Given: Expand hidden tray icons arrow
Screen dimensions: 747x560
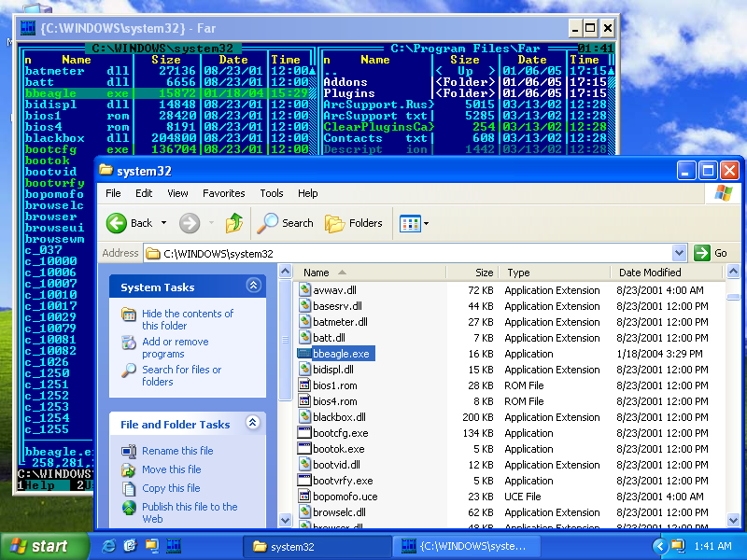Looking at the screenshot, I should click(x=660, y=546).
